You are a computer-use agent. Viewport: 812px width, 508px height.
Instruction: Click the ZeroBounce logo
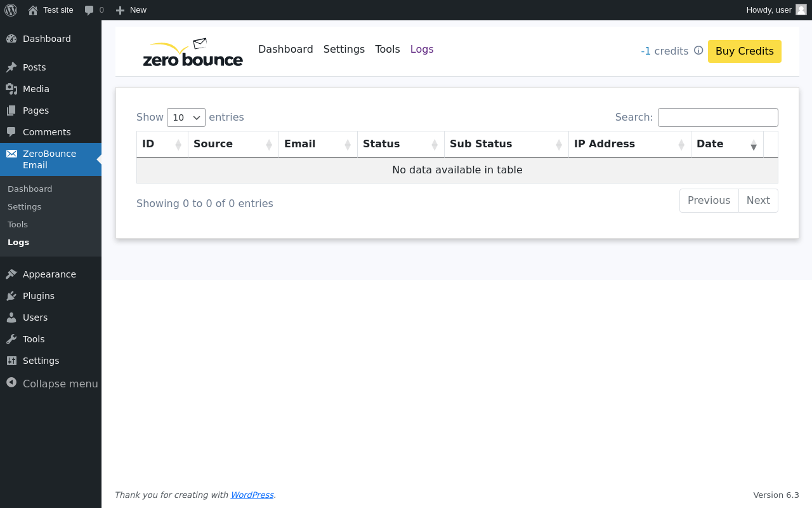click(193, 52)
